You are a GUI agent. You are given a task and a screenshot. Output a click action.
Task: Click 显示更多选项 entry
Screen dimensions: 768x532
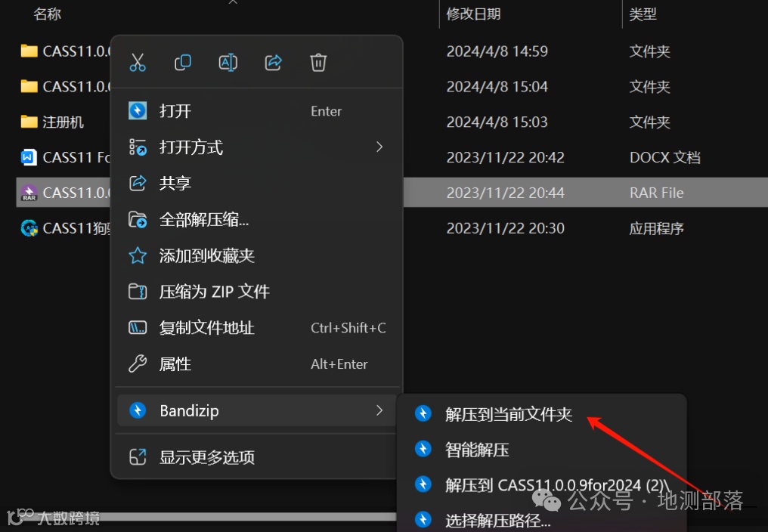(257, 457)
